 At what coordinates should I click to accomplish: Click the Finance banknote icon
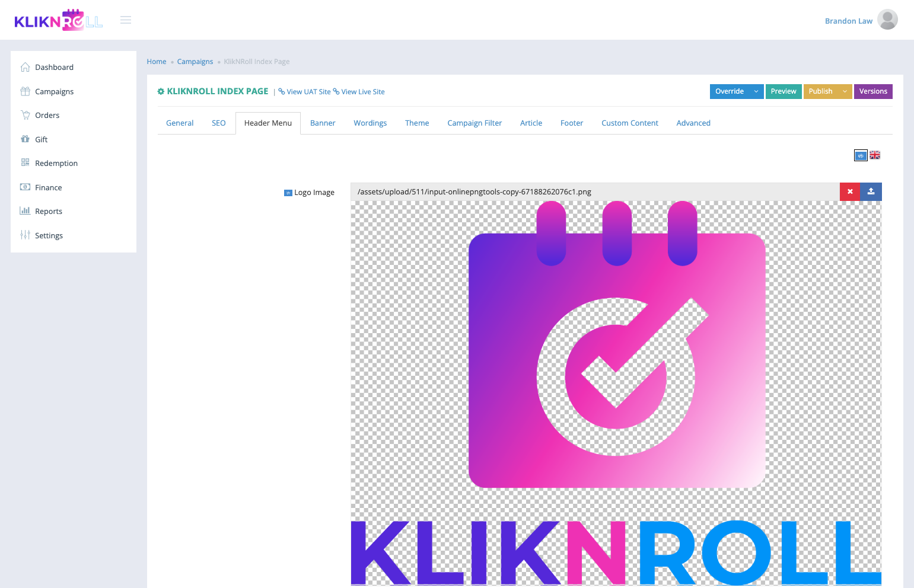25,187
